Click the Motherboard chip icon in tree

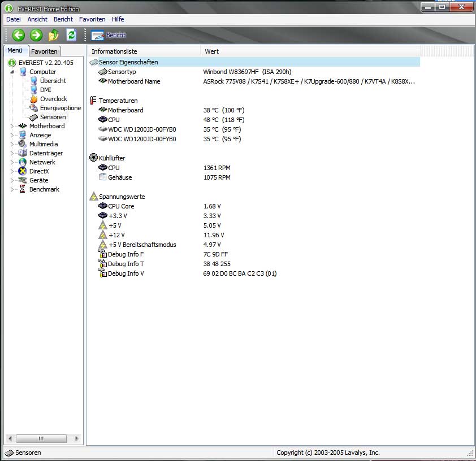point(23,126)
